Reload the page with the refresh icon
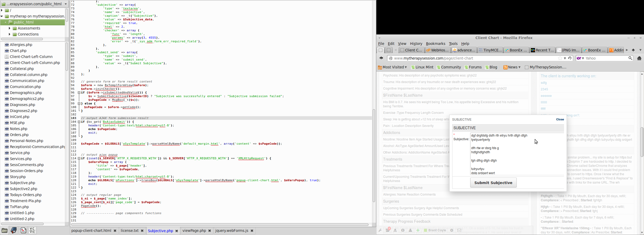The image size is (644, 235). [x=570, y=58]
